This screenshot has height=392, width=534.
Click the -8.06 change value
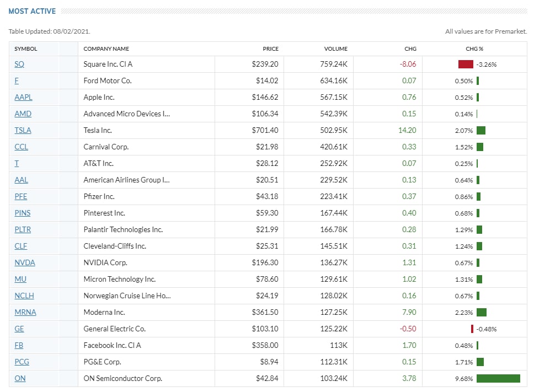pos(408,64)
